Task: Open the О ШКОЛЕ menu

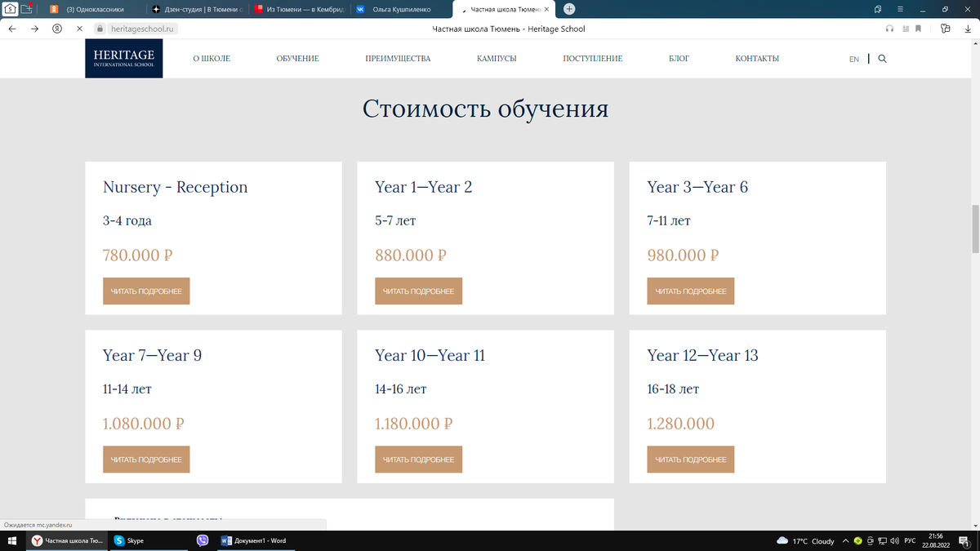Action: click(x=212, y=59)
